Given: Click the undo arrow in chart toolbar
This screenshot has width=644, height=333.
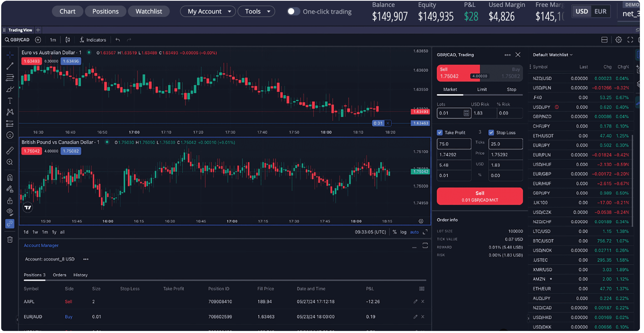Looking at the screenshot, I should (x=118, y=40).
